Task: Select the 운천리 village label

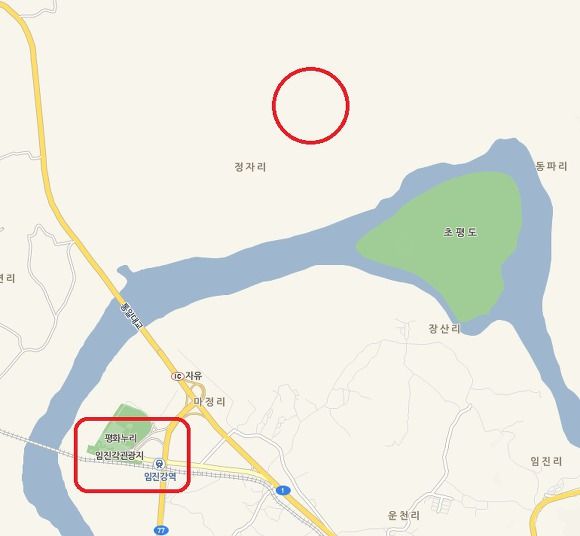Action: coord(404,515)
